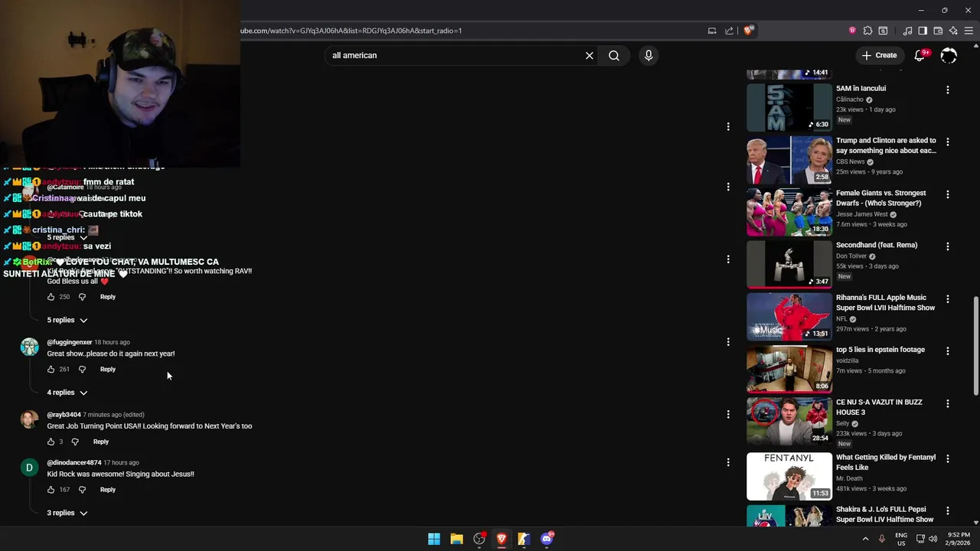Open Trump and Clinton video title
The image size is (980, 551).
pyautogui.click(x=886, y=145)
